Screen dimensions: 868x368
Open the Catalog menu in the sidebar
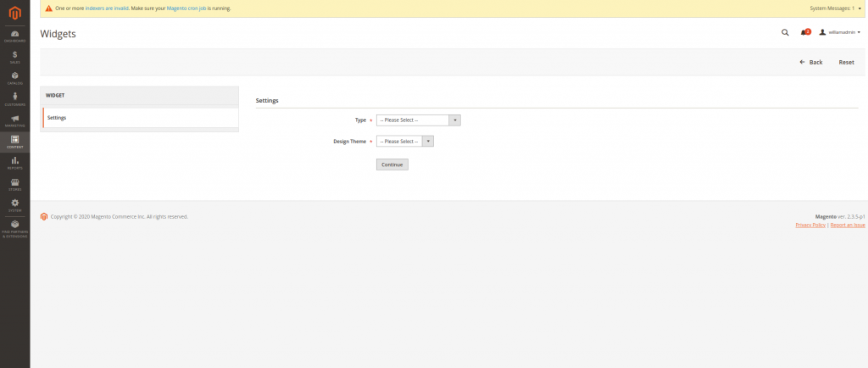[14, 78]
